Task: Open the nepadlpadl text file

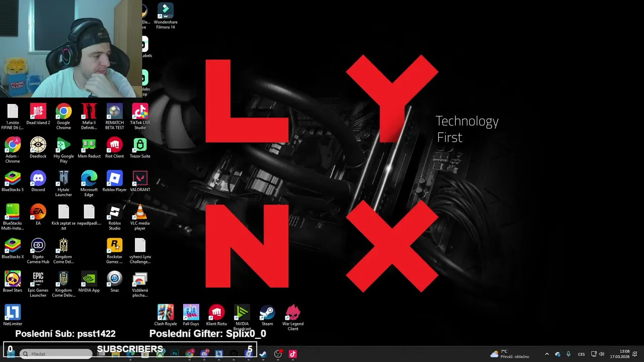Action: click(x=89, y=215)
